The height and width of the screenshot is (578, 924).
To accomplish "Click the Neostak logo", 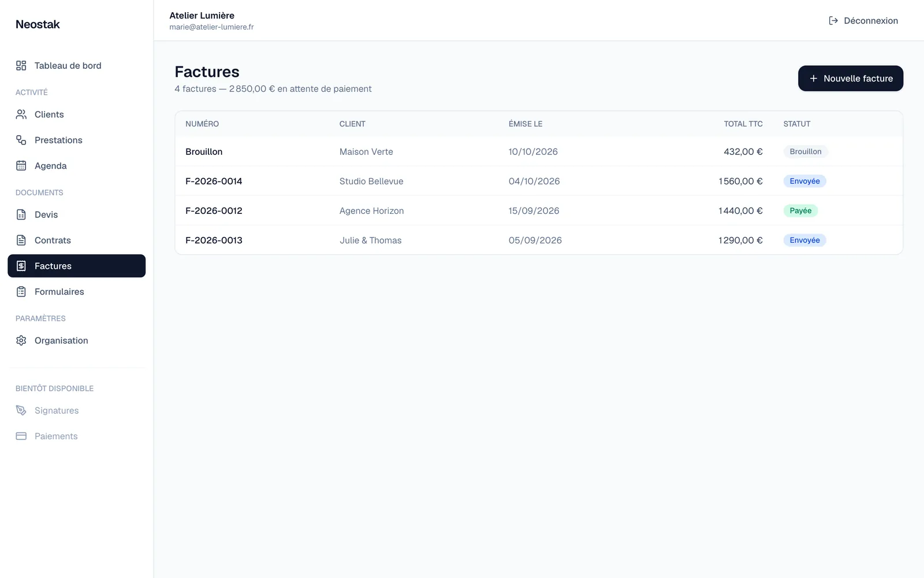I will (38, 24).
